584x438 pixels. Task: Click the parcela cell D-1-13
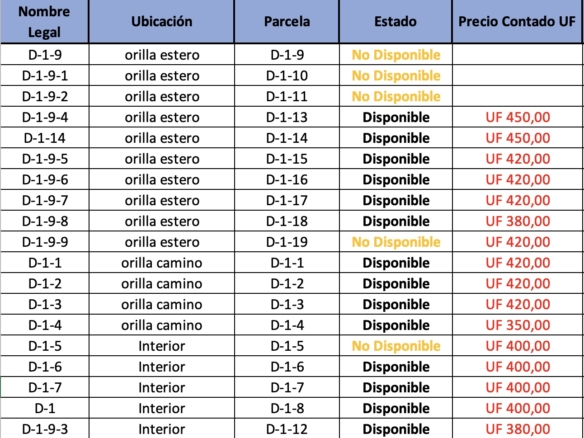(286, 117)
